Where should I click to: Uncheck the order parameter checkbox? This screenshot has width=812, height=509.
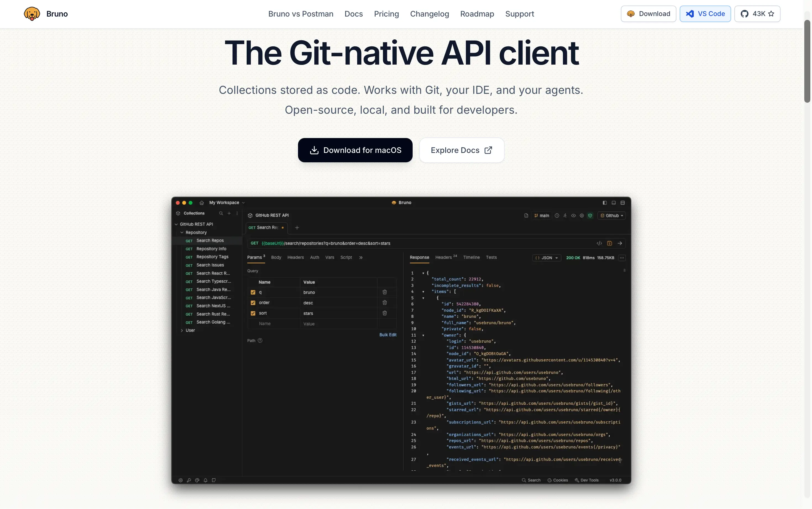[x=253, y=303]
